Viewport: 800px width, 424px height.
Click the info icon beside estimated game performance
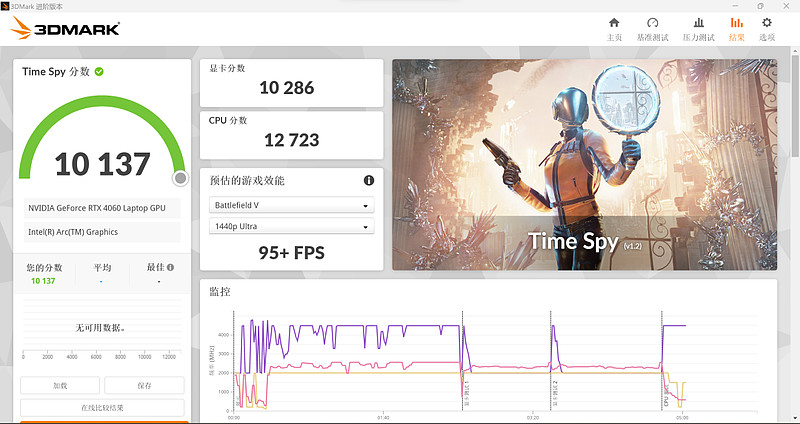tap(369, 180)
